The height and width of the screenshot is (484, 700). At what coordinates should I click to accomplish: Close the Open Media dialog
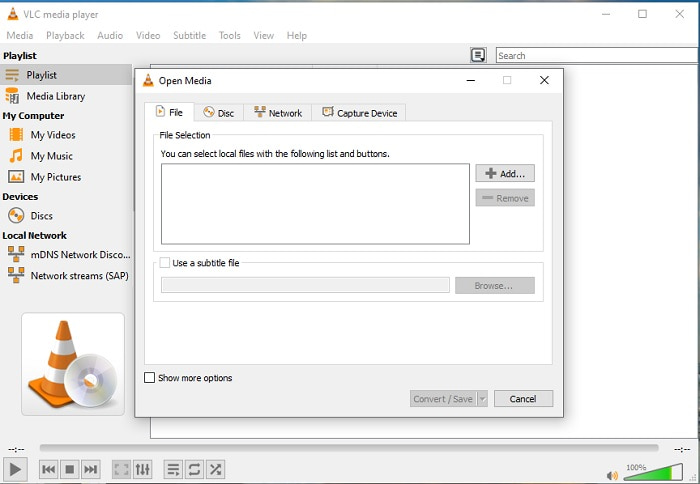point(544,80)
